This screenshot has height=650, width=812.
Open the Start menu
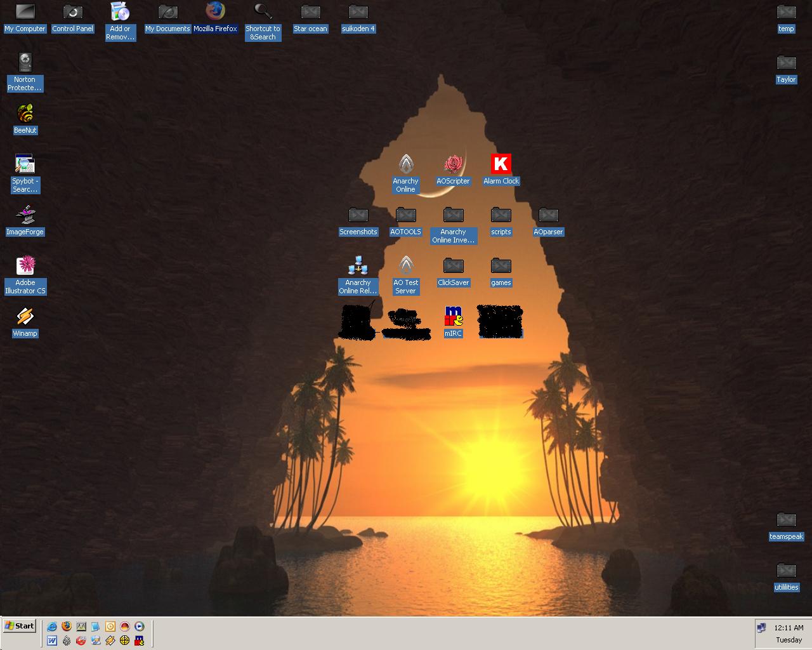(19, 626)
